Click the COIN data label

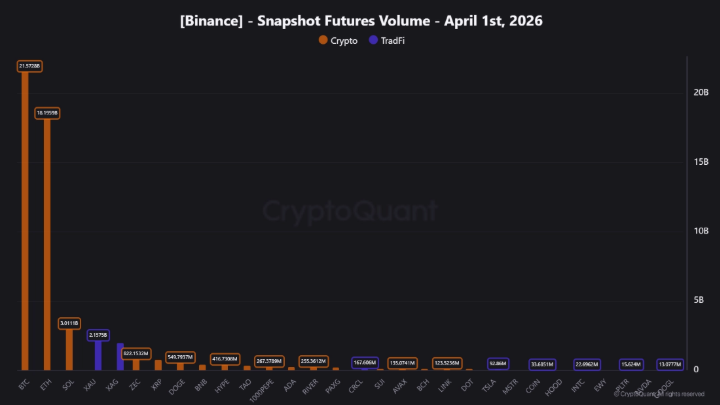(543, 364)
